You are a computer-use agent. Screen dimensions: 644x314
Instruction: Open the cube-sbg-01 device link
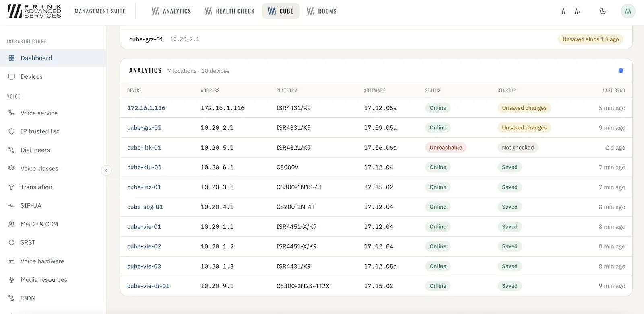[145, 207]
